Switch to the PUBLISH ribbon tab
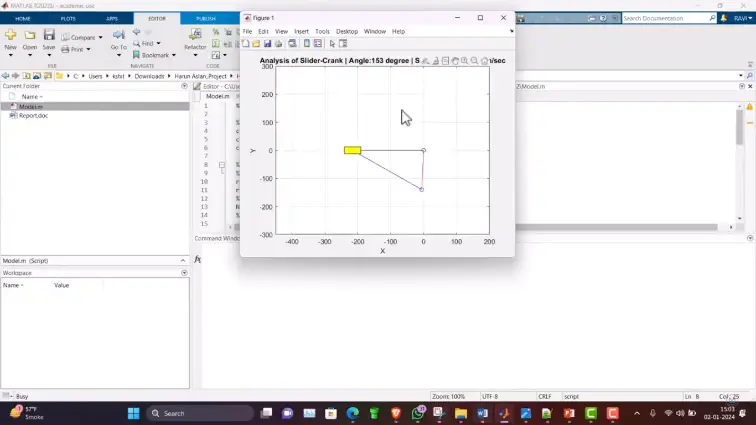Viewport: 756px width, 425px height. pyautogui.click(x=206, y=18)
